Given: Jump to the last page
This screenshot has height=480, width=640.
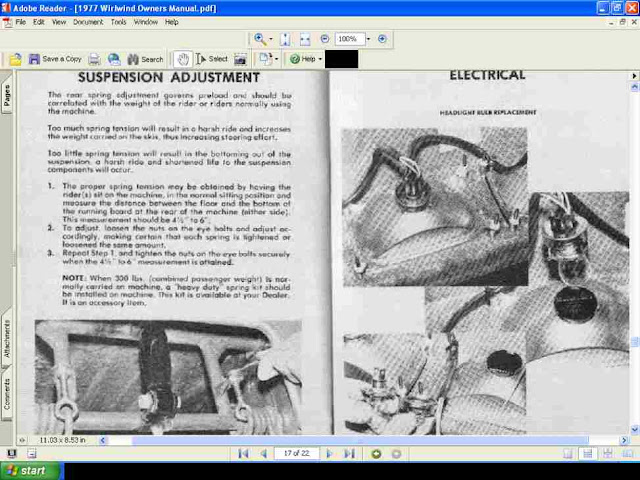Looking at the screenshot, I should tap(349, 453).
